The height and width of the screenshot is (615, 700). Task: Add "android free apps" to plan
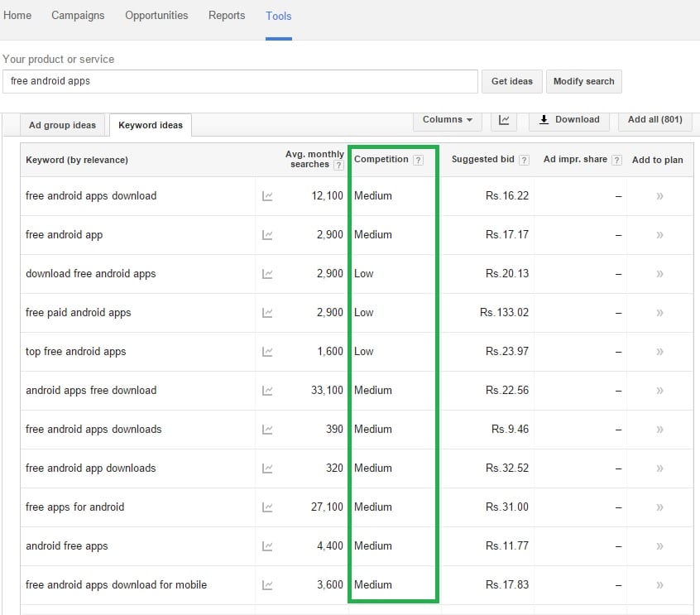pos(659,546)
